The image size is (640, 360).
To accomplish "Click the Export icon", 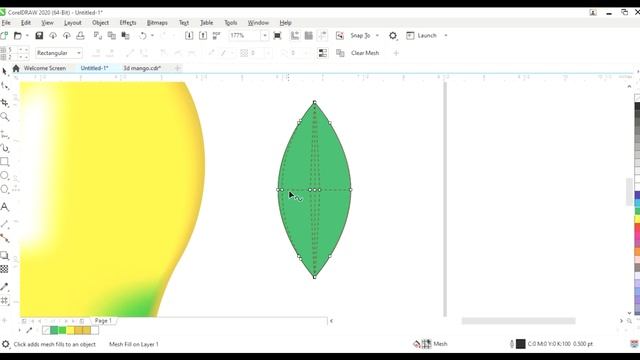I will [203, 36].
